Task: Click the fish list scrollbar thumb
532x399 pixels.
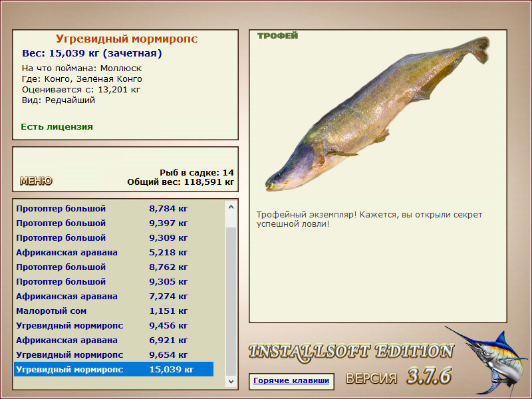Action: 231,301
